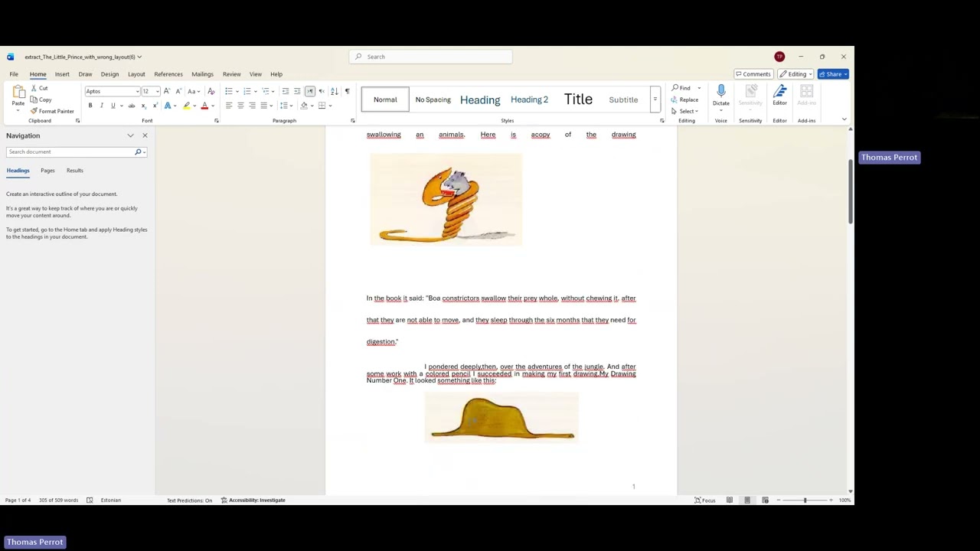Open Focus mode from status bar
The height and width of the screenshot is (551, 980).
click(x=705, y=500)
